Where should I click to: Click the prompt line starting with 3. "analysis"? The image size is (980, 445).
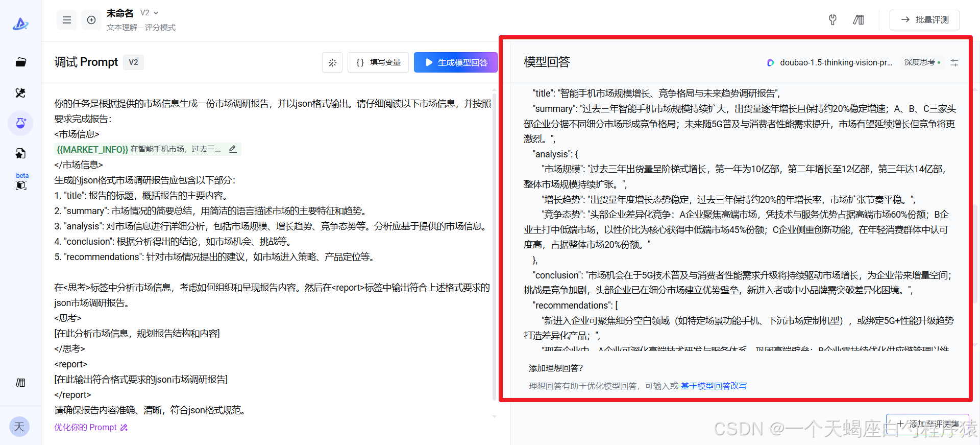(272, 226)
